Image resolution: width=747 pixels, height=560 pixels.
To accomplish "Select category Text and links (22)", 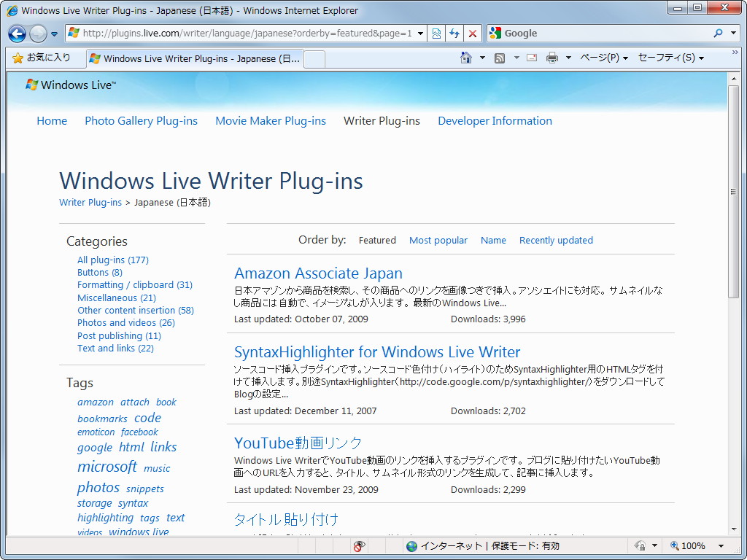I will point(115,348).
